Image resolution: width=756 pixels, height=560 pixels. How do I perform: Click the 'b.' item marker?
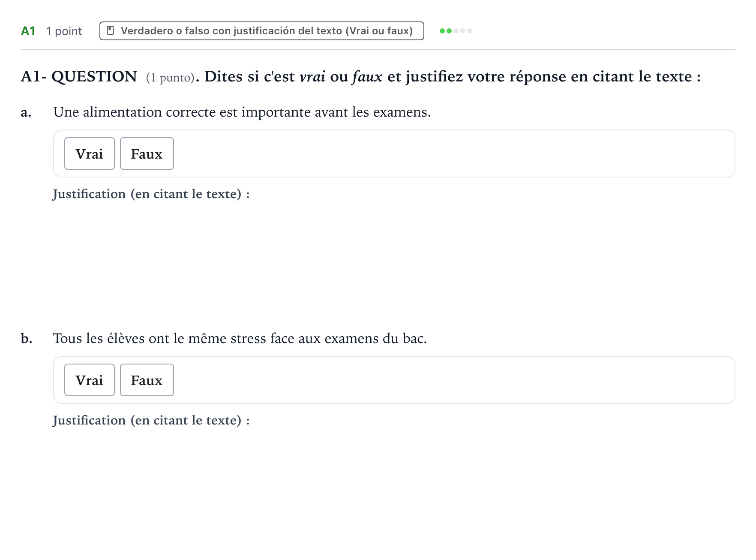pyautogui.click(x=27, y=338)
